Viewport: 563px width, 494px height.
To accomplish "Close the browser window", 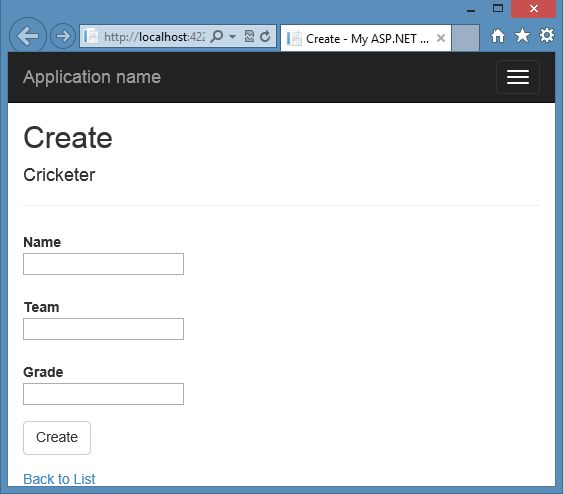I will pyautogui.click(x=534, y=9).
